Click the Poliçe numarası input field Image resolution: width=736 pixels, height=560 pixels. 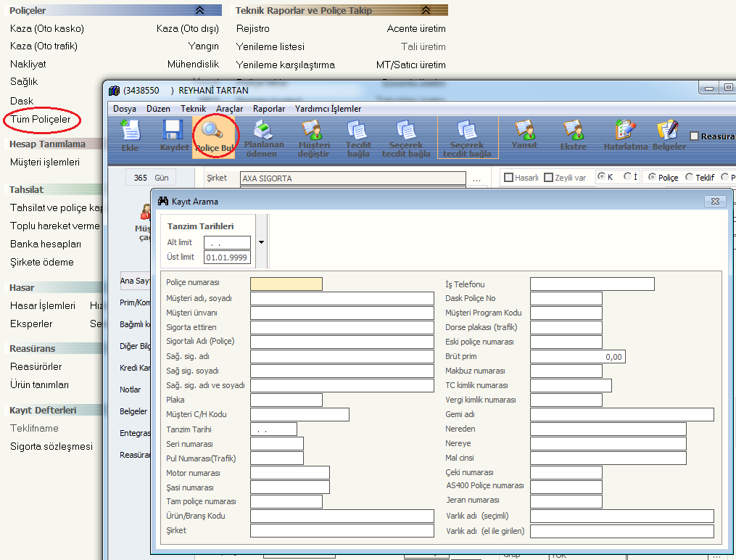[x=286, y=284]
